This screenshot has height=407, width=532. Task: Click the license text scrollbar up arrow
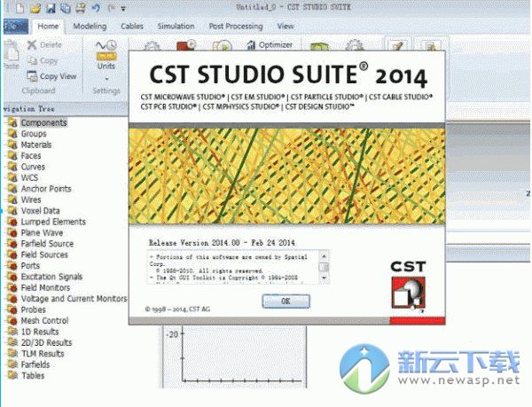click(324, 256)
